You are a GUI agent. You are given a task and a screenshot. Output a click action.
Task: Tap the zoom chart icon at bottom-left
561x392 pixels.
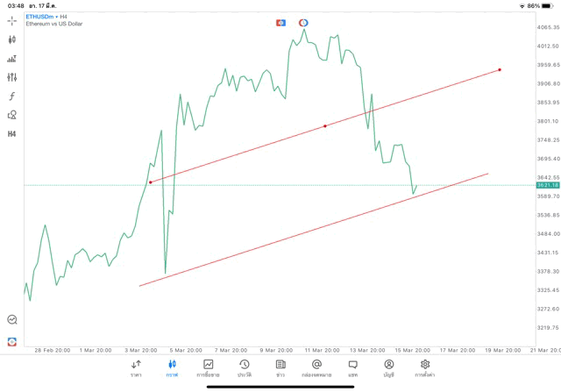pos(12,320)
